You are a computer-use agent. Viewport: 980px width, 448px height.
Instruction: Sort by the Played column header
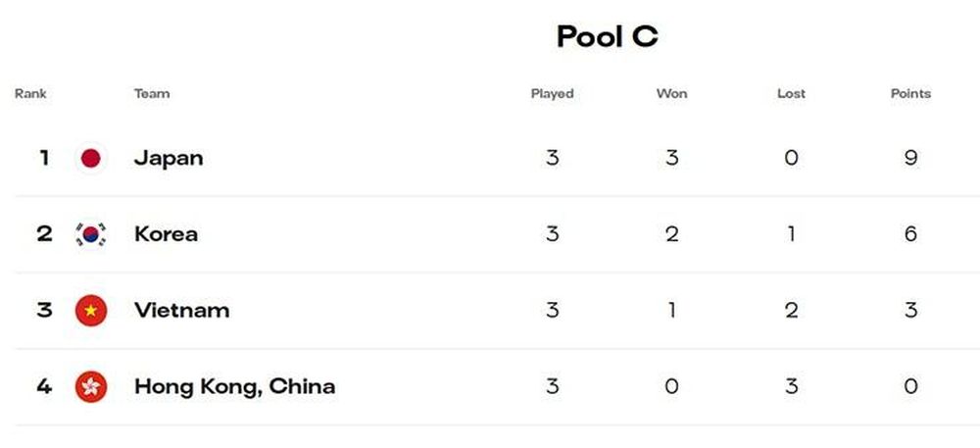(x=553, y=94)
